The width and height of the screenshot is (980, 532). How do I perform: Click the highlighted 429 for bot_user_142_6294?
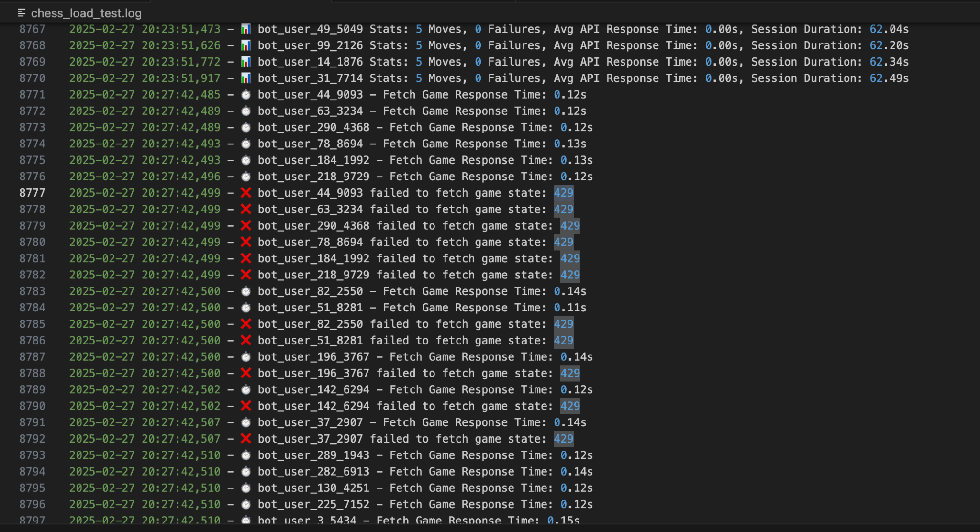(x=570, y=406)
